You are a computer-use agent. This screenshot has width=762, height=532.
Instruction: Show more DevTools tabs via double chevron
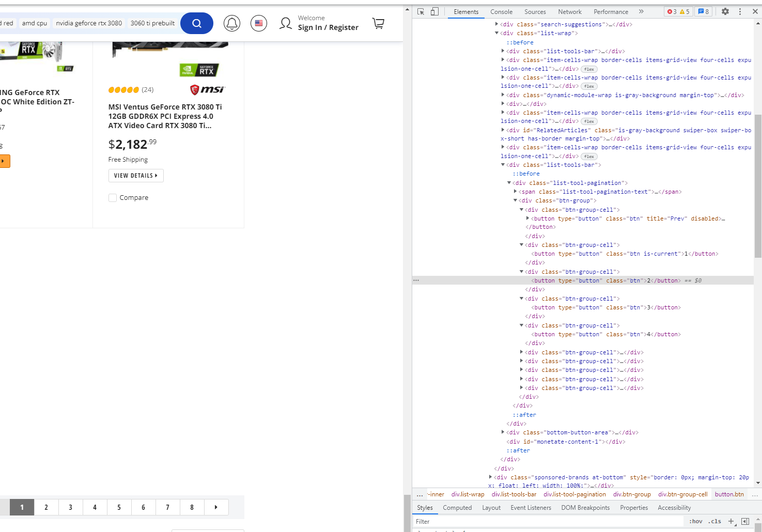coord(641,11)
